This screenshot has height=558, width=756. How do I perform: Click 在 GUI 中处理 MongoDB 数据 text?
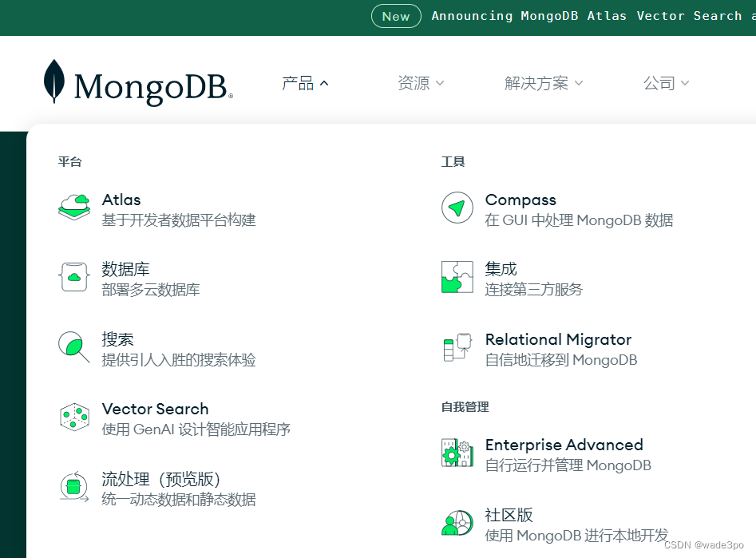(579, 220)
